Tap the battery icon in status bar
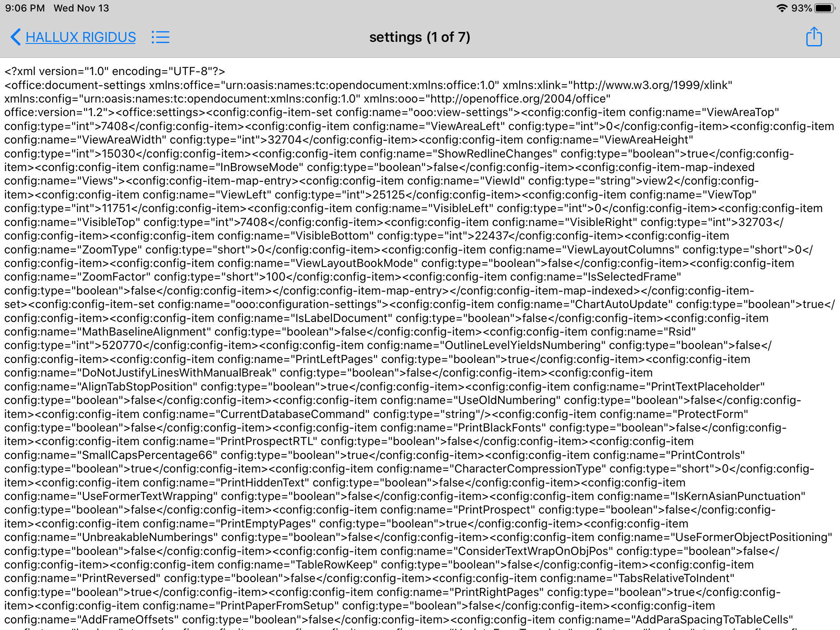The width and height of the screenshot is (840, 630). point(824,8)
